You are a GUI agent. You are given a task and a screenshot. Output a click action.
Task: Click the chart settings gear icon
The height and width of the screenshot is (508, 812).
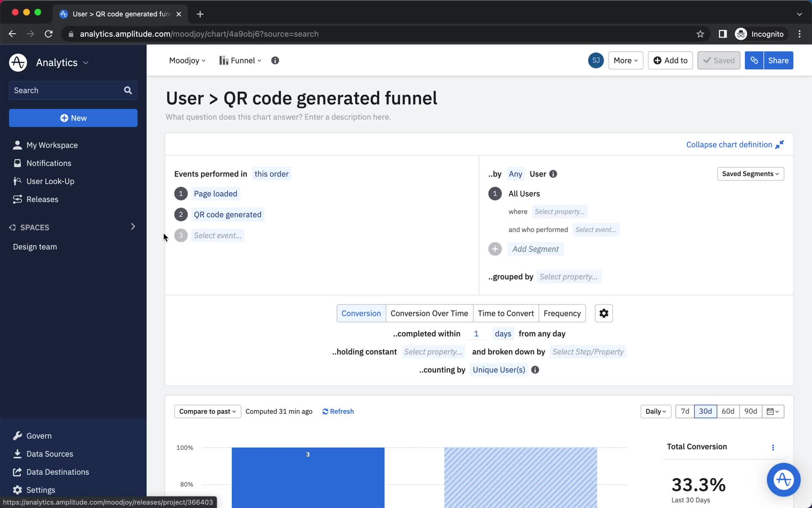coord(604,313)
